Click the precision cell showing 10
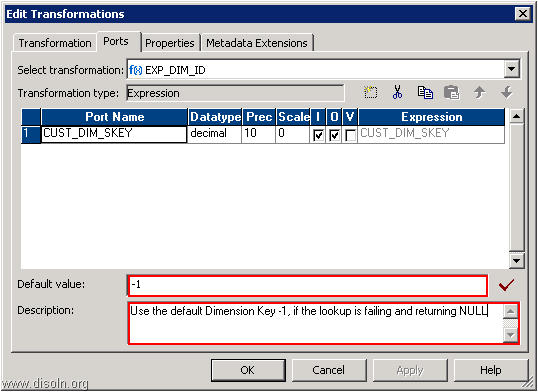 point(258,134)
